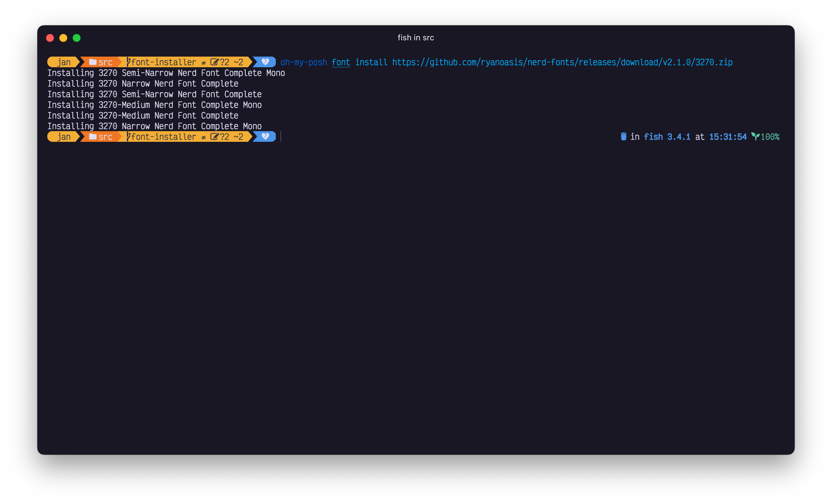Screen dimensions: 832x504
Task: Click the ?2 untracked files indicator
Action: pos(225,62)
